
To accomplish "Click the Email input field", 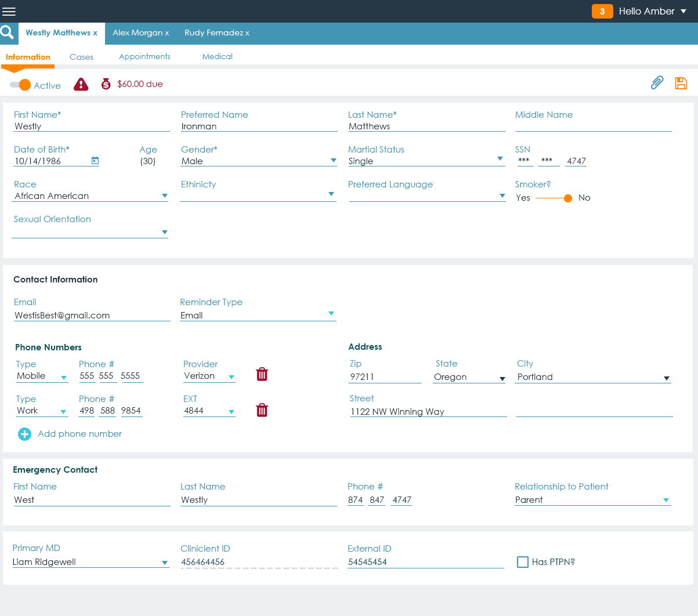I will pos(92,316).
